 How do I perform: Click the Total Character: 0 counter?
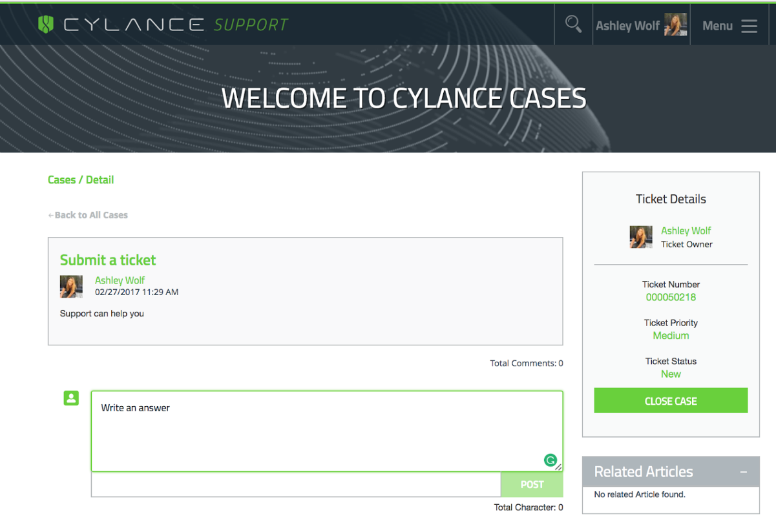(x=529, y=507)
